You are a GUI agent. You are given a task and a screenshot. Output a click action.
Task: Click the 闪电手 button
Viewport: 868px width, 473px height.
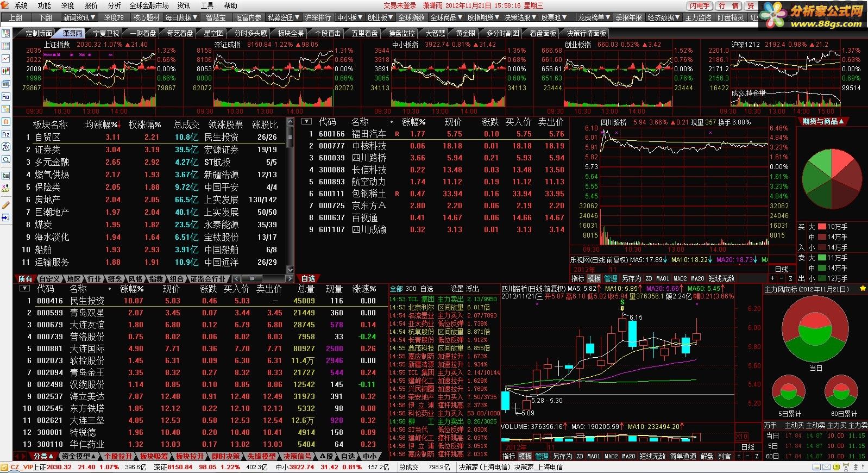pos(700,5)
